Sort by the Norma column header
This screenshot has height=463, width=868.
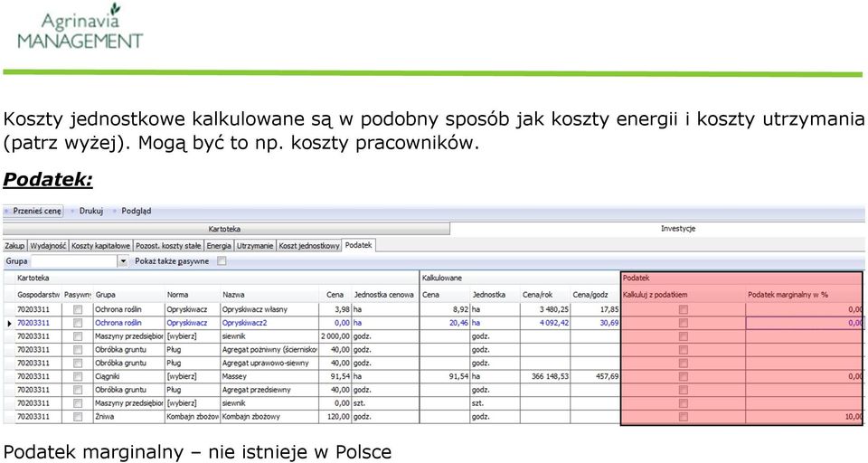(x=193, y=295)
